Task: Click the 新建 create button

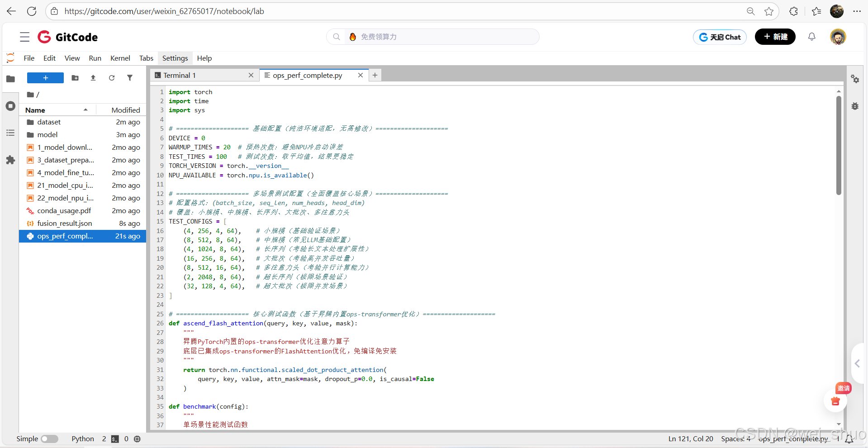Action: 775,37
